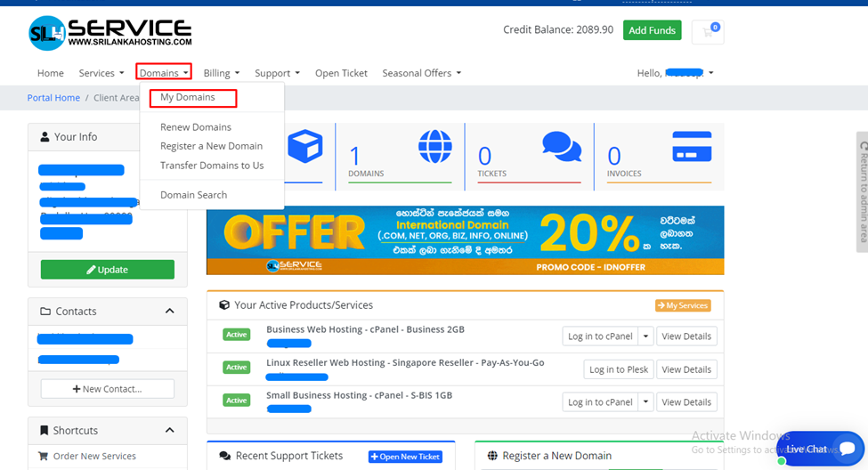Open the user account Hello dropdown
This screenshot has height=470, width=868.
point(675,73)
